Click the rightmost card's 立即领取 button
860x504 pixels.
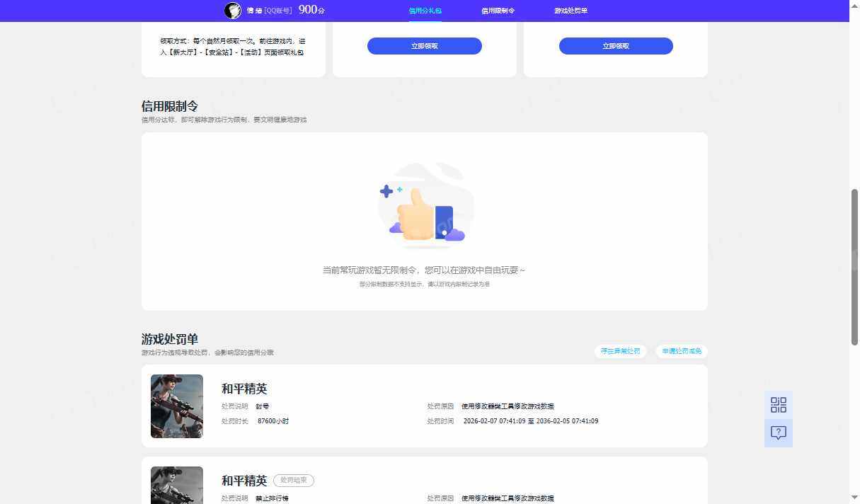(x=616, y=46)
